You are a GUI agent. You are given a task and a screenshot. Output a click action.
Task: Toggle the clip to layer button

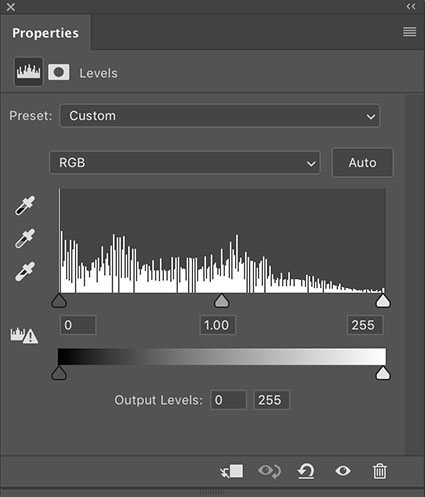(232, 471)
